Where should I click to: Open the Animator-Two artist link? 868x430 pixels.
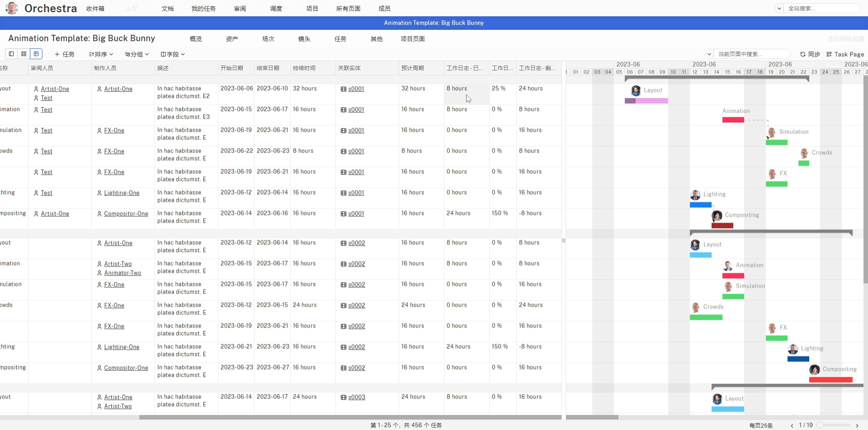click(123, 273)
